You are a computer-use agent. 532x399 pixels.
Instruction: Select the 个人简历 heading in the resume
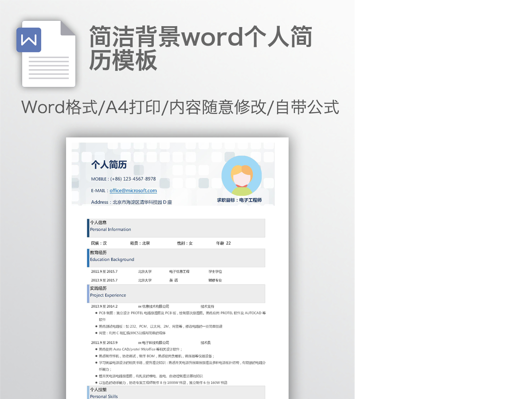click(x=109, y=165)
